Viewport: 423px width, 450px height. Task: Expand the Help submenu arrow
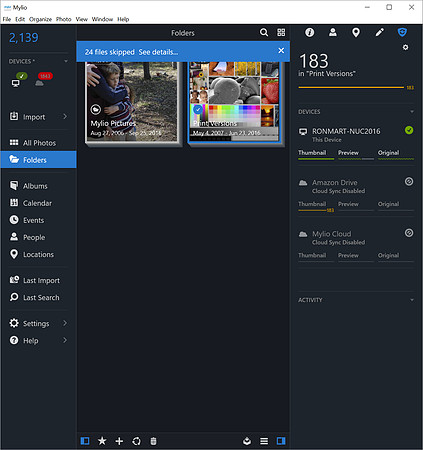(x=65, y=340)
